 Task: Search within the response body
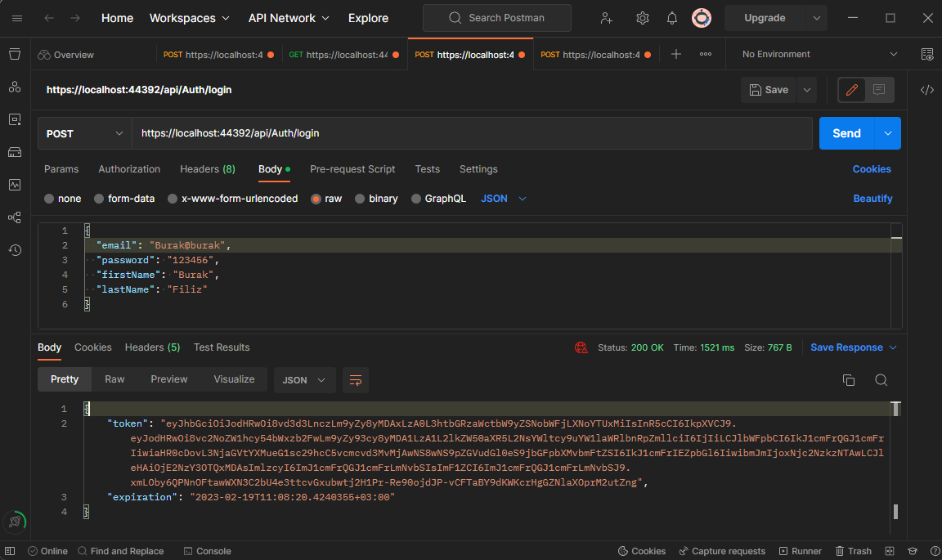(881, 379)
